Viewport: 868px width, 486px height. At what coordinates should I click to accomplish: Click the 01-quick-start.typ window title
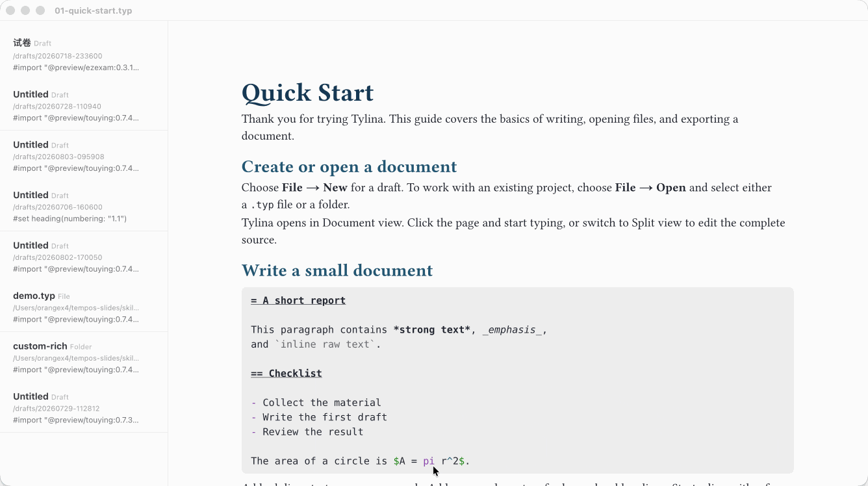94,10
